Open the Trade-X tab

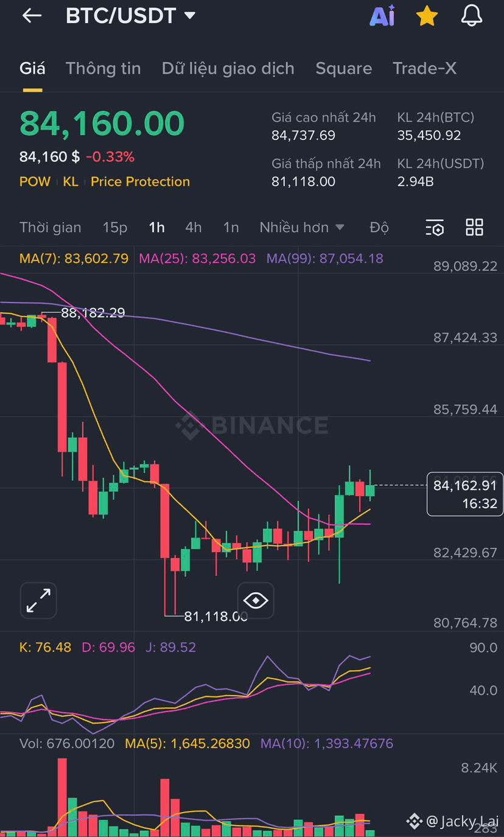(x=424, y=68)
